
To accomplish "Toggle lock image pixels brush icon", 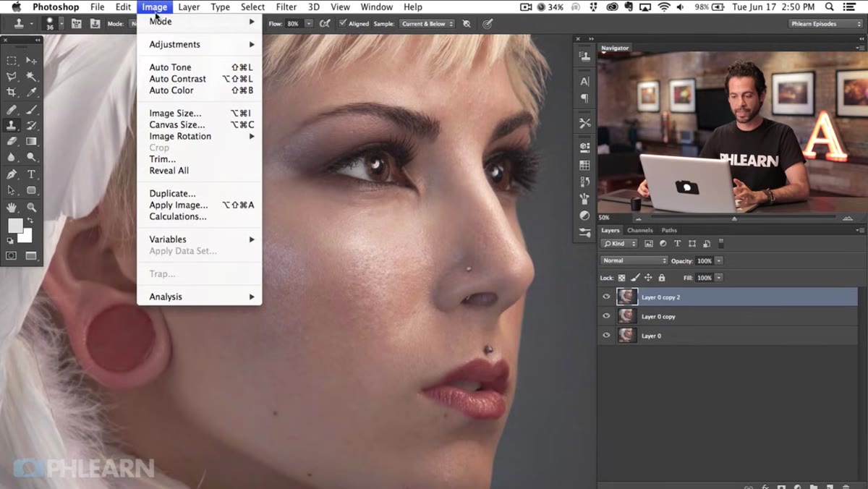I will click(635, 278).
